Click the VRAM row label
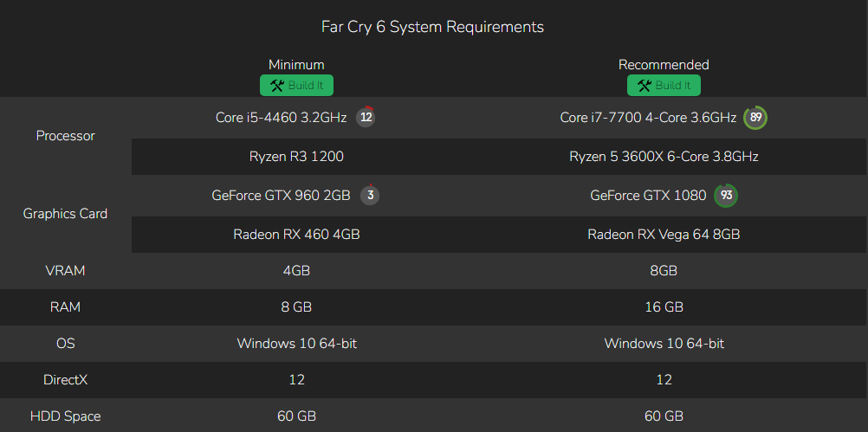868x432 pixels. click(65, 271)
